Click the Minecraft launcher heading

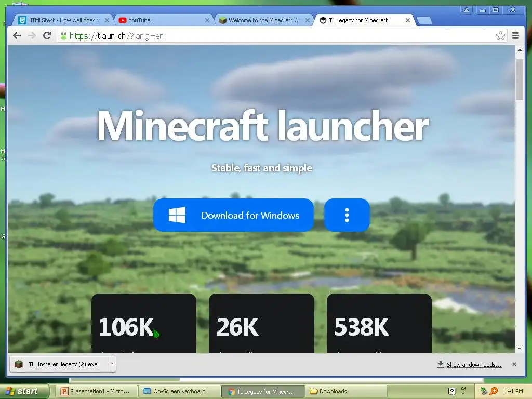tap(263, 126)
